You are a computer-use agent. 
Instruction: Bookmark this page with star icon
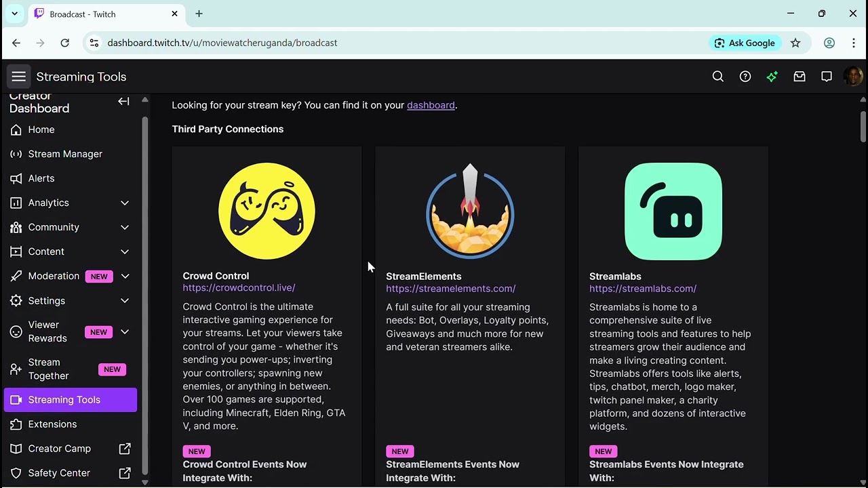click(x=795, y=43)
